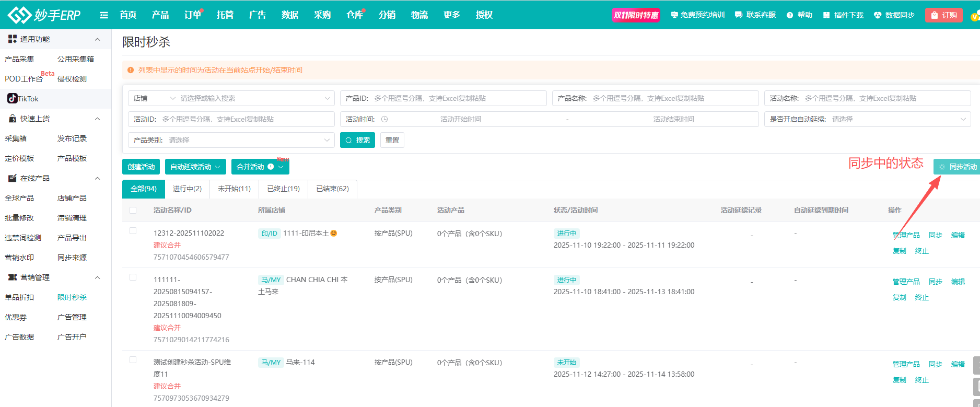Click info icon on 合并活动 button
The width and height of the screenshot is (980, 407).
tap(271, 167)
